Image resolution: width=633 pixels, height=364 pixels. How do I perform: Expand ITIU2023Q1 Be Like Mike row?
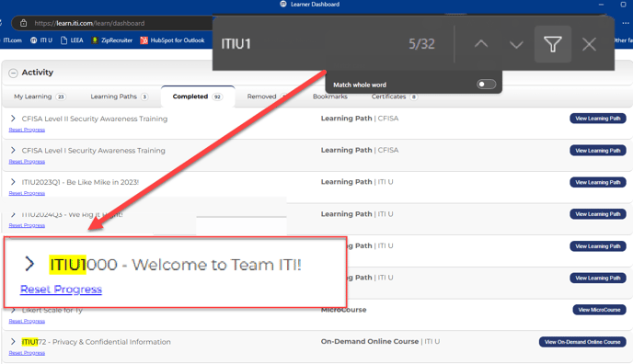[13, 182]
